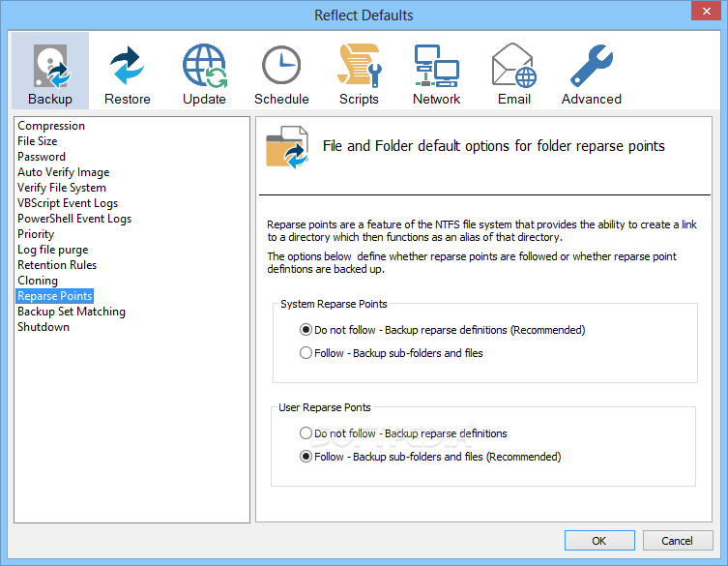Select the Schedule clock icon

click(x=281, y=71)
